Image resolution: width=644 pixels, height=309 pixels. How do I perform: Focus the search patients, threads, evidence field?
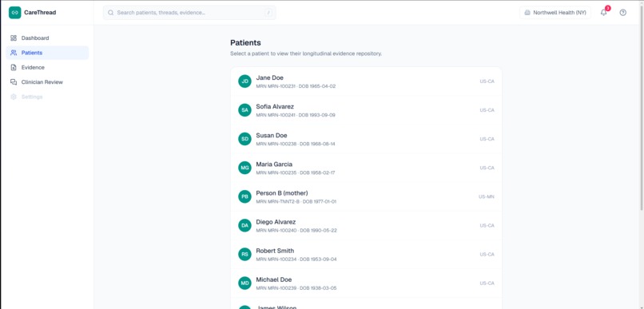pyautogui.click(x=189, y=13)
